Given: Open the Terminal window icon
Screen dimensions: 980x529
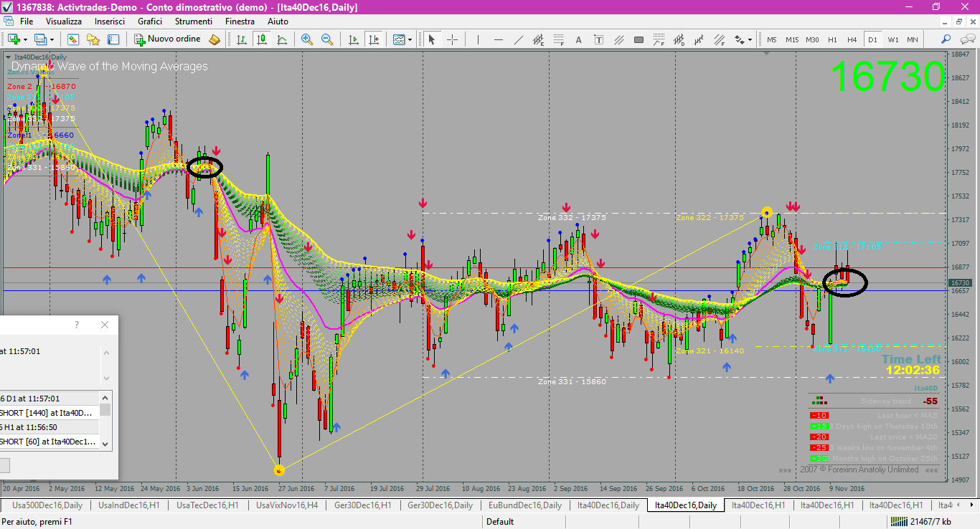Looking at the screenshot, I should [x=113, y=39].
